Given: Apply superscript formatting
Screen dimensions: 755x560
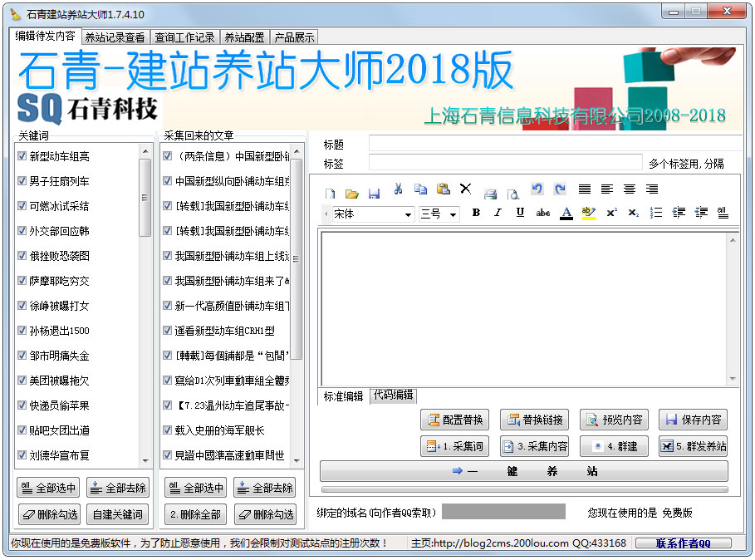Looking at the screenshot, I should pyautogui.click(x=611, y=213).
